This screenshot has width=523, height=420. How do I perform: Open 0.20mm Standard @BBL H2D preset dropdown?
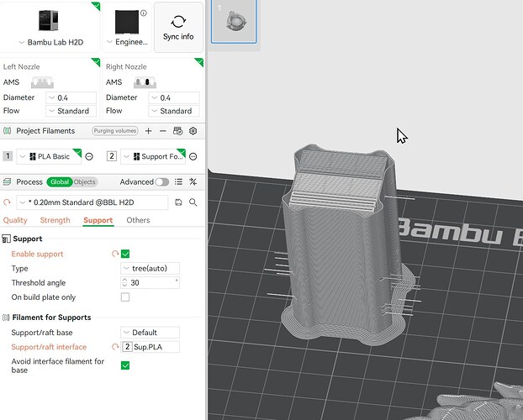click(x=92, y=202)
